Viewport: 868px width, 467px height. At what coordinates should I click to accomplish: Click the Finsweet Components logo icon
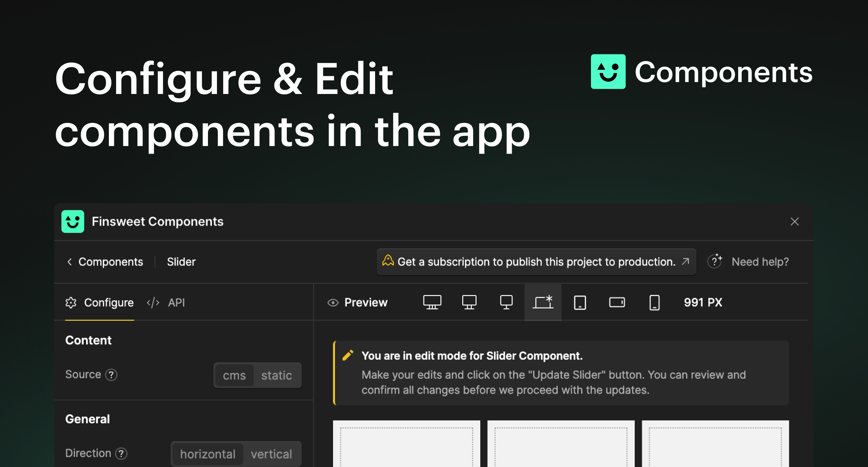[x=73, y=222]
